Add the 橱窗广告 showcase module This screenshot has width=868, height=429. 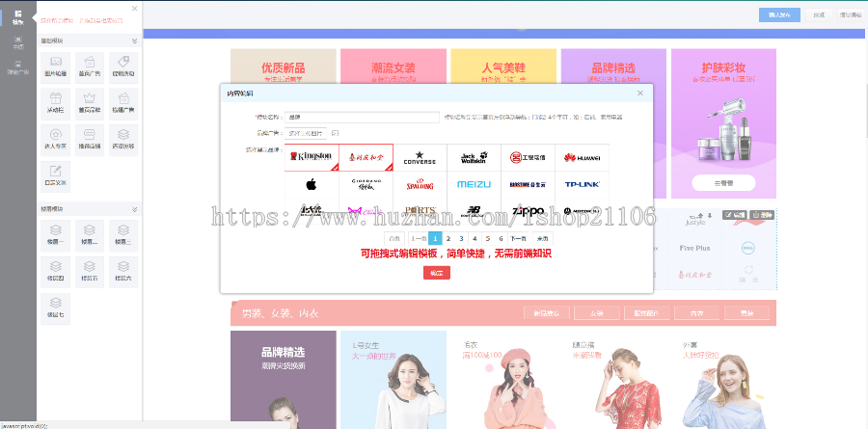pos(123,104)
